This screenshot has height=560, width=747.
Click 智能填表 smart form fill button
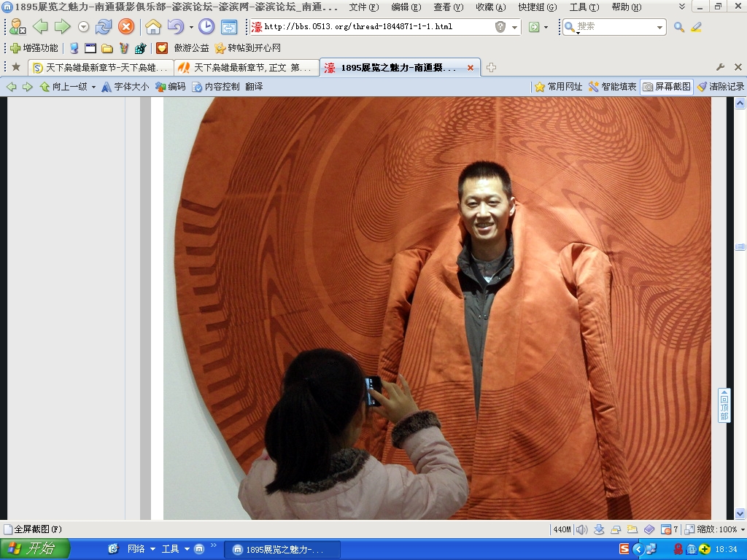(x=613, y=87)
